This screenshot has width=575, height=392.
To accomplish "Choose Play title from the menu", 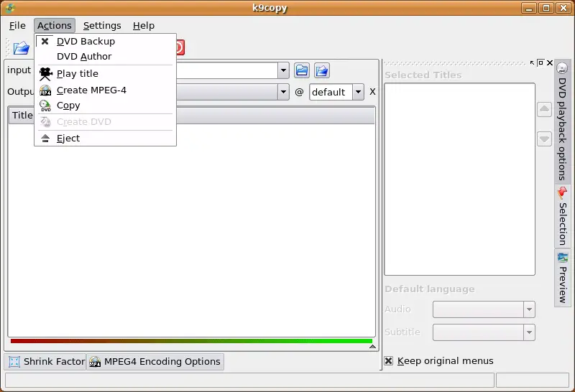I will point(105,74).
